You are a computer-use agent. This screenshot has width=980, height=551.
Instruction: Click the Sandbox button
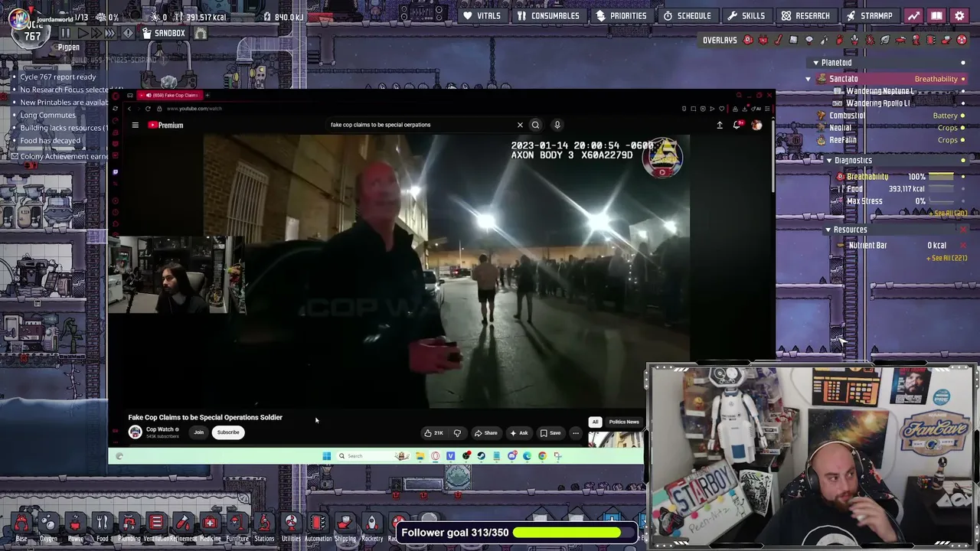164,33
